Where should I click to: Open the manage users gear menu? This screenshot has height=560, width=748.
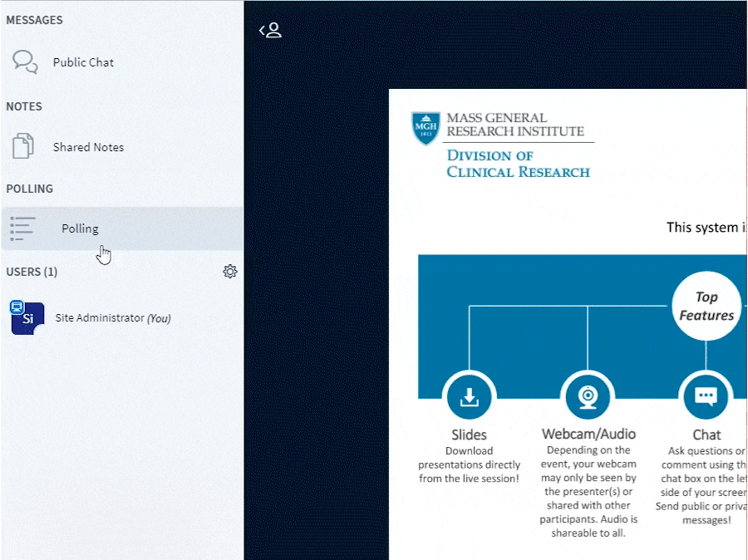230,272
